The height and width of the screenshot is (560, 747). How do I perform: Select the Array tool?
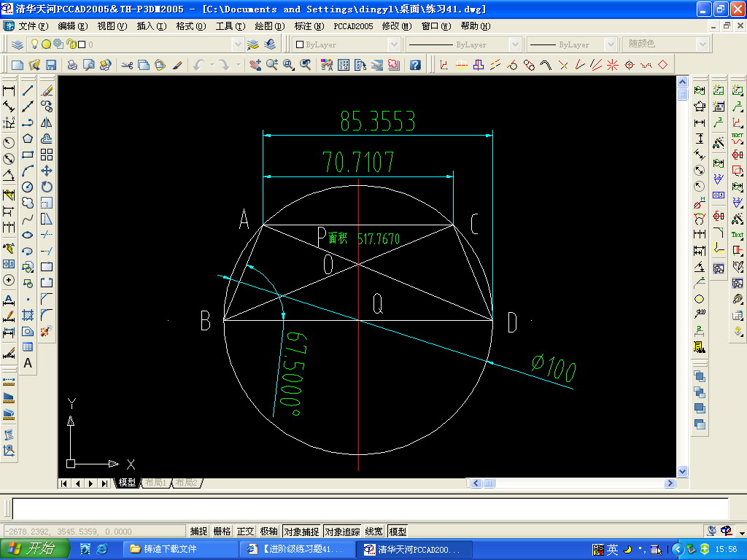click(x=47, y=155)
